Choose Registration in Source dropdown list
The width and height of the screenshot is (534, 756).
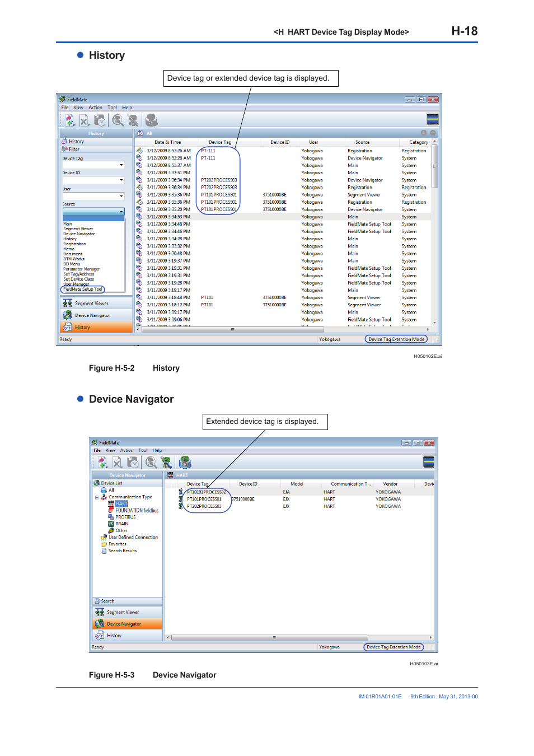74,244
